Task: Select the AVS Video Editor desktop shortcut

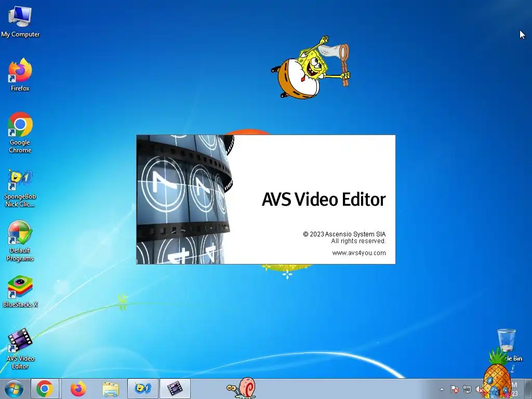Action: 20,349
